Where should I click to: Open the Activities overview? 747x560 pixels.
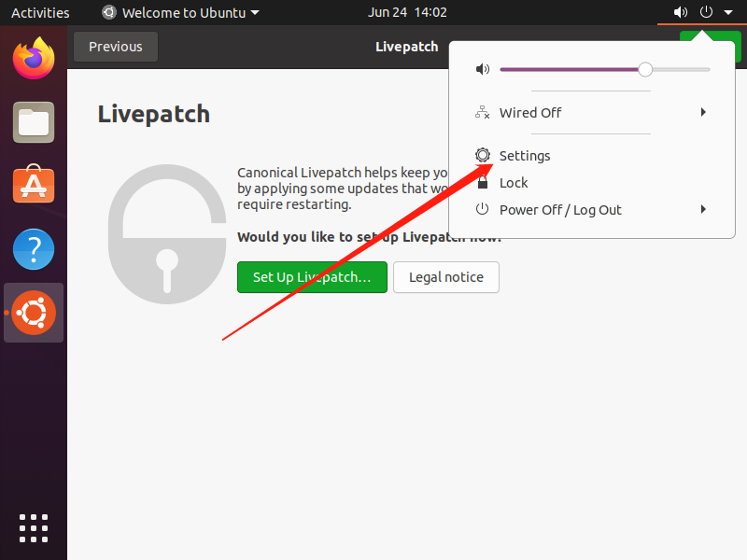[40, 13]
